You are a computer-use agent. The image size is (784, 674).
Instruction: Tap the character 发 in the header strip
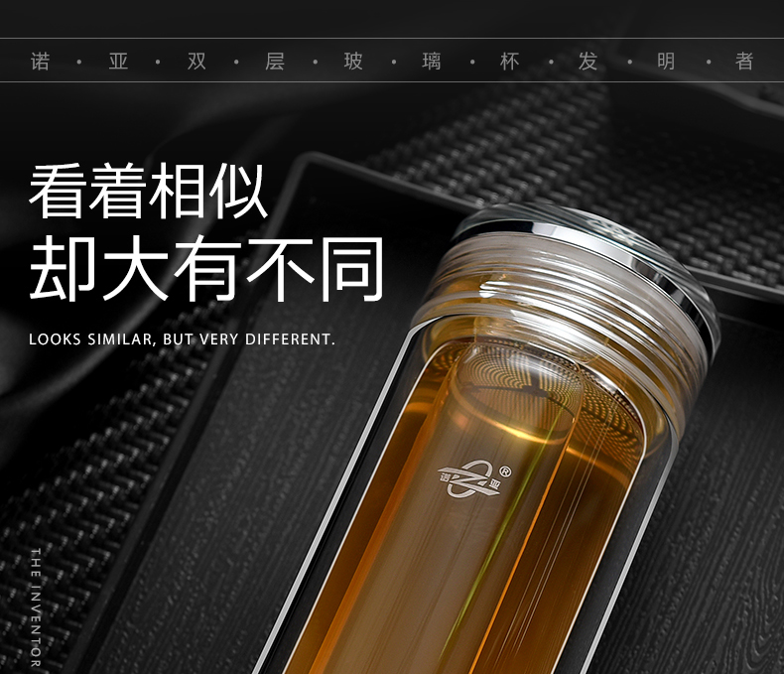point(588,62)
